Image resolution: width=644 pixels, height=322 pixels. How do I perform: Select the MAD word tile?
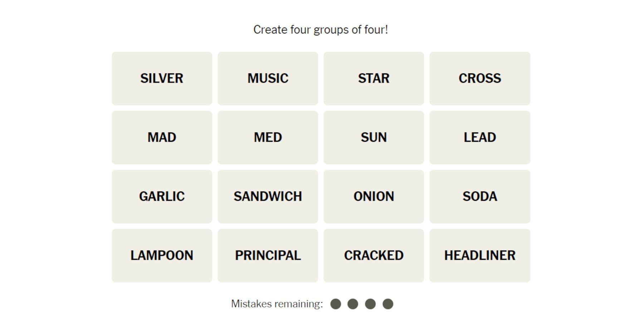click(162, 137)
